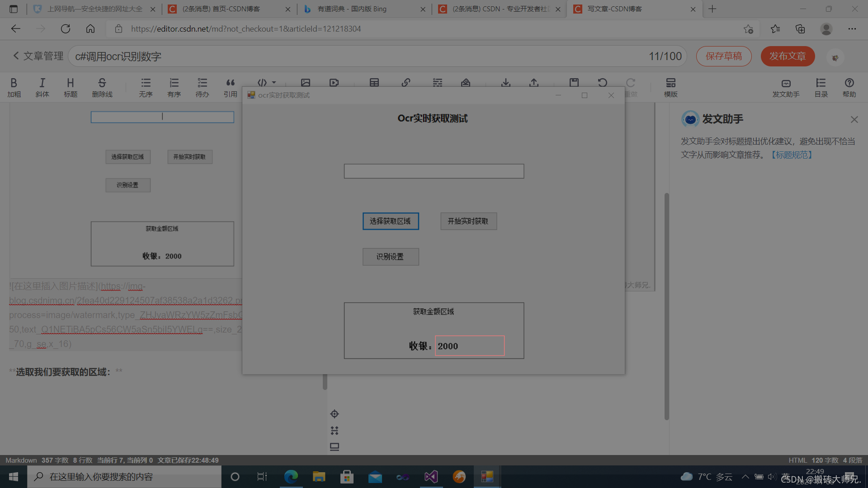
Task: Insert a code block with the </> icon
Action: coord(262,83)
